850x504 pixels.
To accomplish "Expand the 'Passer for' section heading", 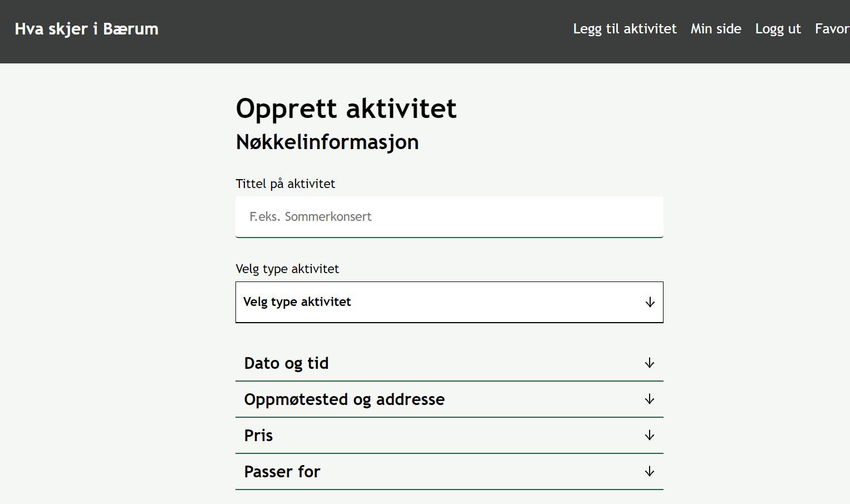I will click(x=282, y=472).
